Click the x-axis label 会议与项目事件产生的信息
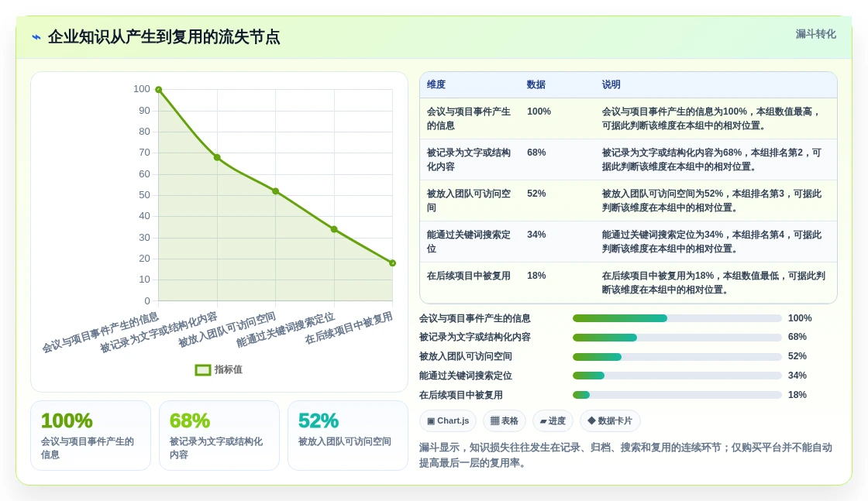Image resolution: width=868 pixels, height=501 pixels. 101,332
